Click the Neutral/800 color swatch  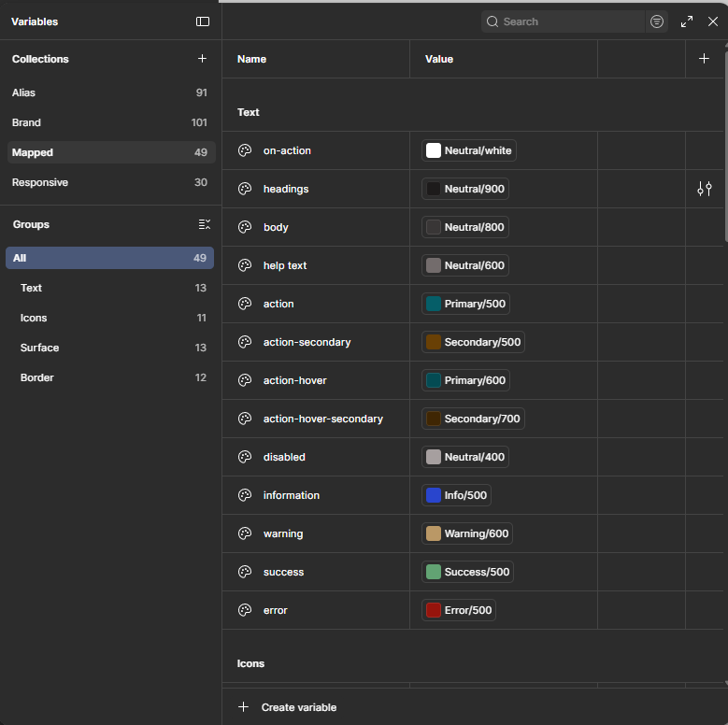[x=434, y=227]
